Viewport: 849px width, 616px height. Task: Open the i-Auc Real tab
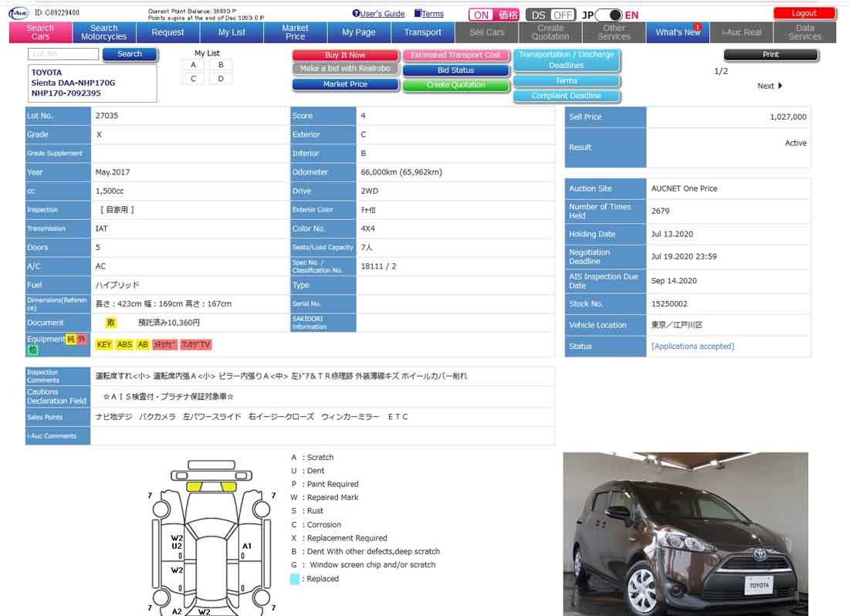[x=741, y=32]
